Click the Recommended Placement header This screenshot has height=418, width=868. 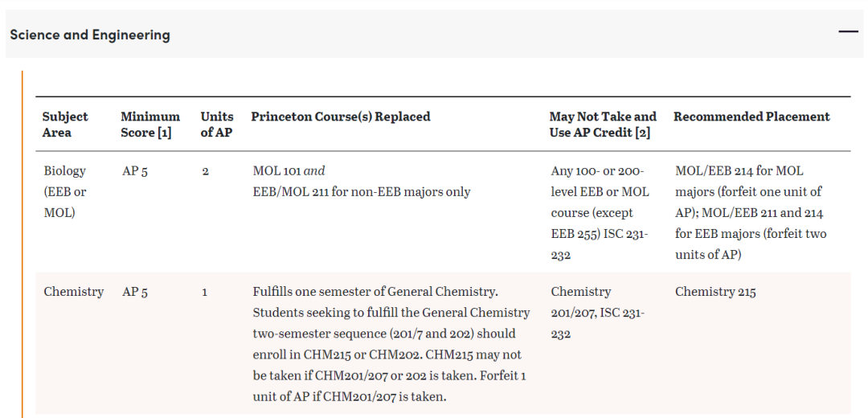click(751, 117)
